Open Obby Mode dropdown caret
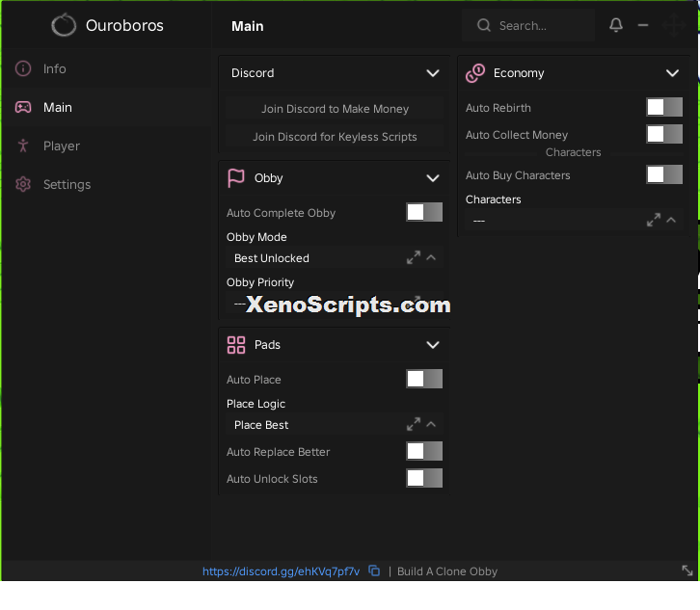Image resolution: width=700 pixels, height=610 pixels. [431, 257]
